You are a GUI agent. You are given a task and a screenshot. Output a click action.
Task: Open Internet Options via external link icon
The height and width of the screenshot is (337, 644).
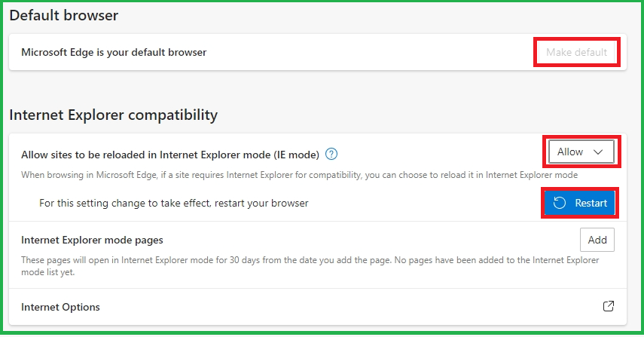pyautogui.click(x=609, y=307)
